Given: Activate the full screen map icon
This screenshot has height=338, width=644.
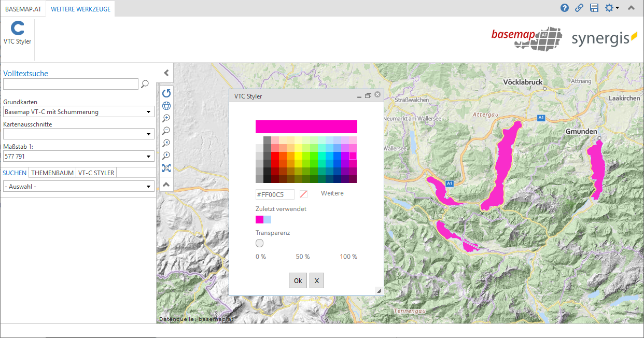Looking at the screenshot, I should point(166,168).
